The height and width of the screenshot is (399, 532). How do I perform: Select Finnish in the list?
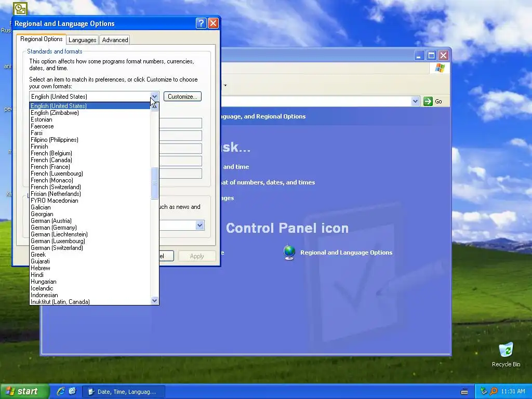click(x=90, y=147)
